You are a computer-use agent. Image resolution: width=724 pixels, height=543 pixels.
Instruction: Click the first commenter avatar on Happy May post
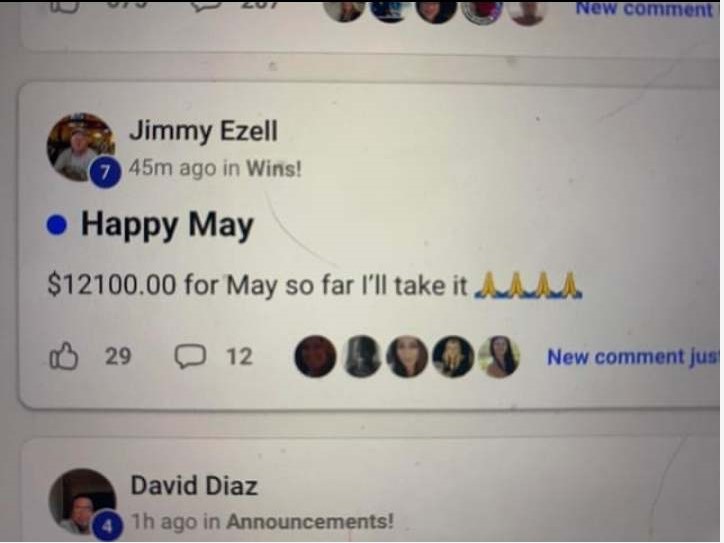click(315, 356)
